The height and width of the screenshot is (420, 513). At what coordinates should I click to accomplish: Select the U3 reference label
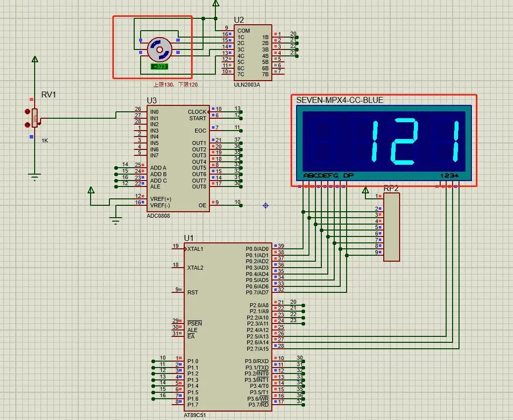pos(152,100)
